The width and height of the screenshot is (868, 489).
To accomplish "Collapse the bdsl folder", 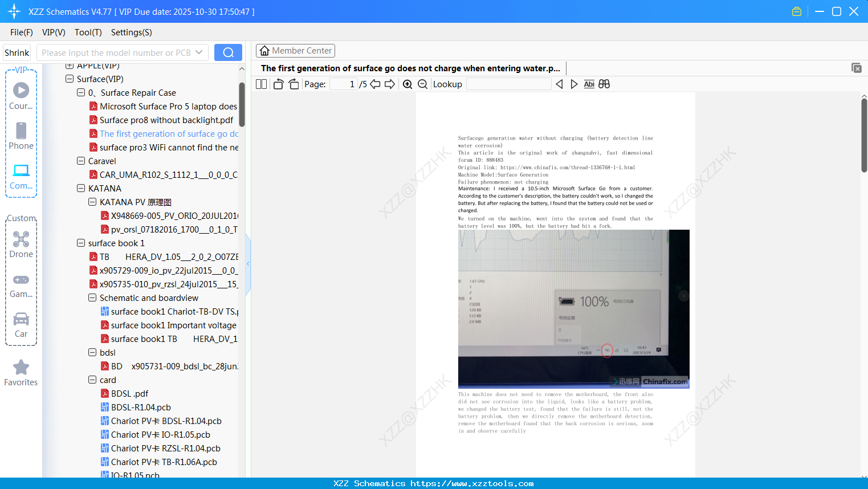I will pyautogui.click(x=92, y=352).
